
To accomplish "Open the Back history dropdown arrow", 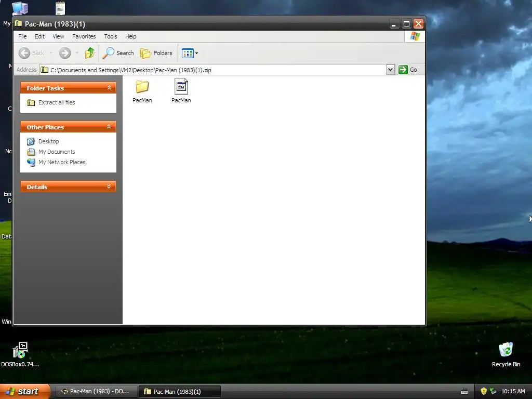I will coord(51,53).
